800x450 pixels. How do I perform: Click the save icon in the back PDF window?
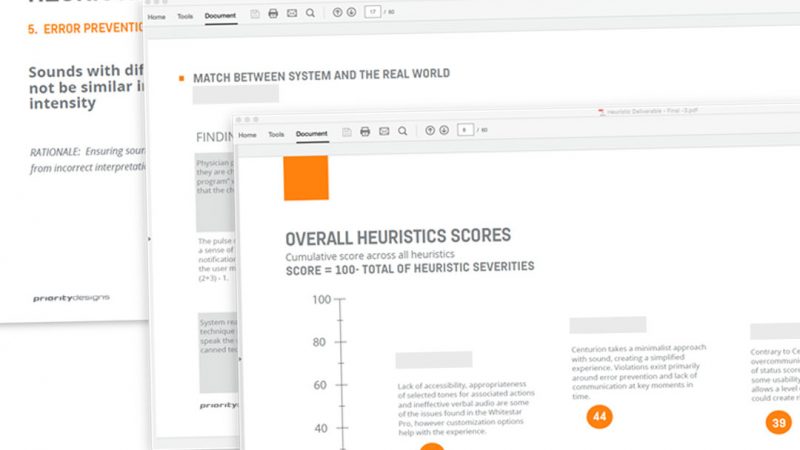(255, 14)
